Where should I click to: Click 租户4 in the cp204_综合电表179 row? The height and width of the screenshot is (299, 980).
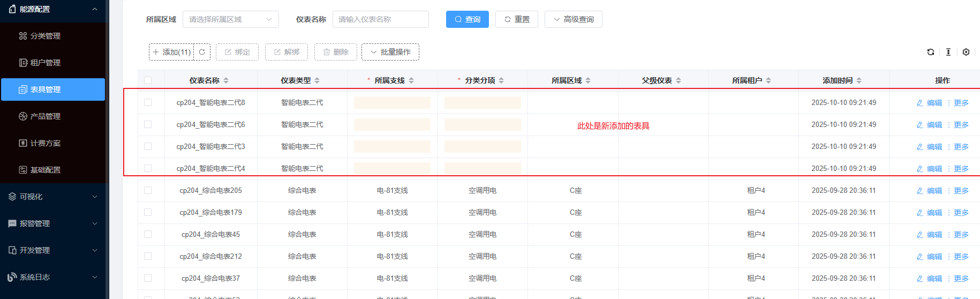[x=756, y=212]
